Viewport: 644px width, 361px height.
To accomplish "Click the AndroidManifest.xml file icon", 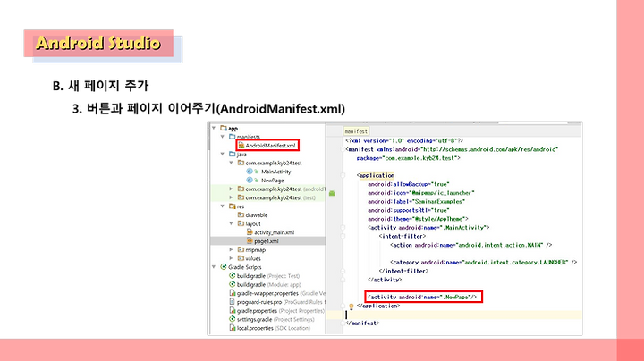I will [x=241, y=146].
